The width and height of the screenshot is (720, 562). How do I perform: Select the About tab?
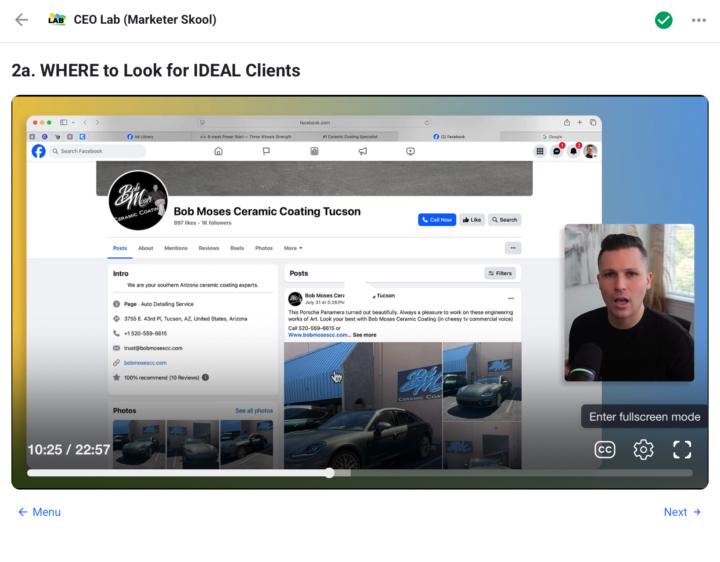tap(146, 248)
